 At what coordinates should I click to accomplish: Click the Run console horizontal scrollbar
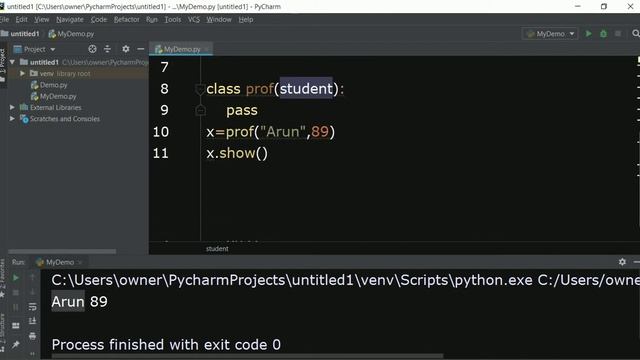tap(247, 356)
